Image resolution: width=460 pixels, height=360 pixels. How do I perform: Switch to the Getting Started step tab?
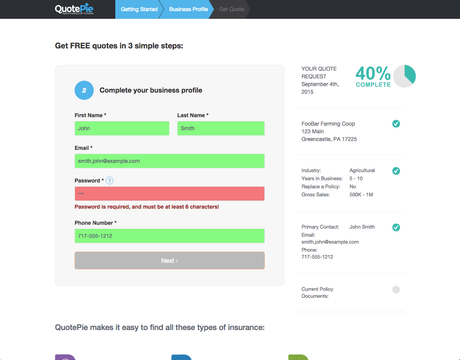click(139, 9)
